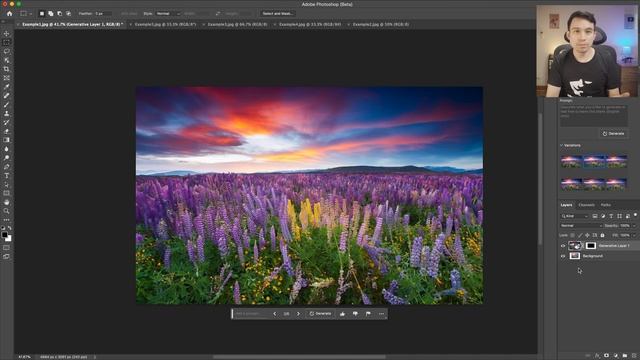The image size is (640, 360).
Task: Select the Blur tool
Action: (x=7, y=149)
